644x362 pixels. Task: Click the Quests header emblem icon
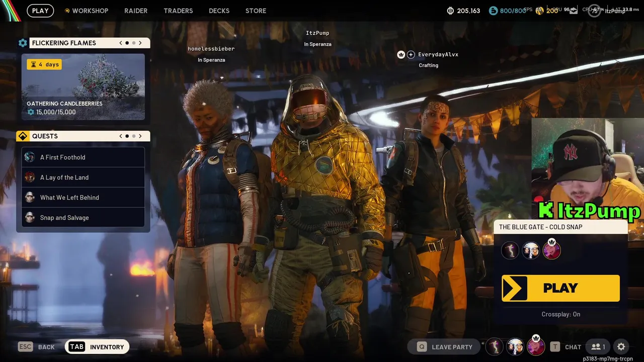pyautogui.click(x=23, y=136)
